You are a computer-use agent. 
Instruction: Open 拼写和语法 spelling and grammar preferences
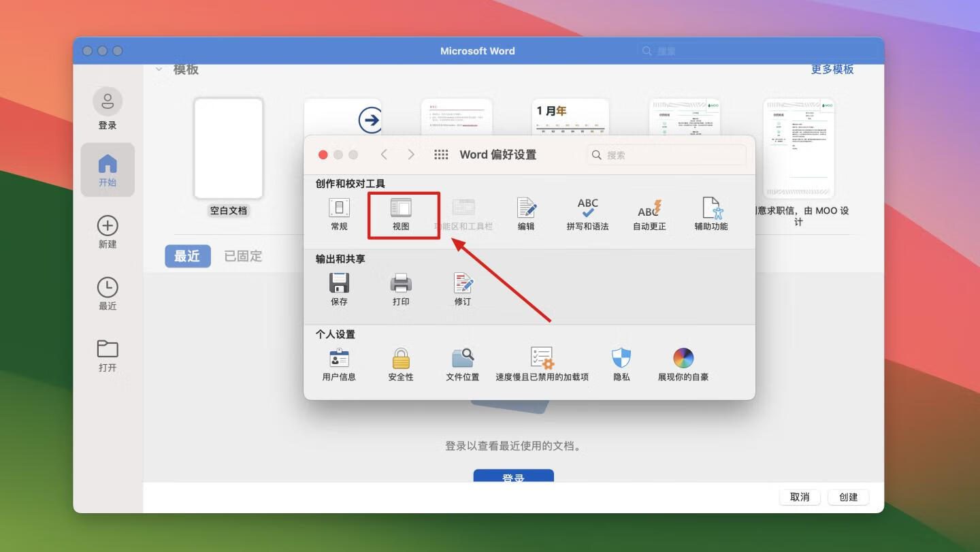(587, 208)
